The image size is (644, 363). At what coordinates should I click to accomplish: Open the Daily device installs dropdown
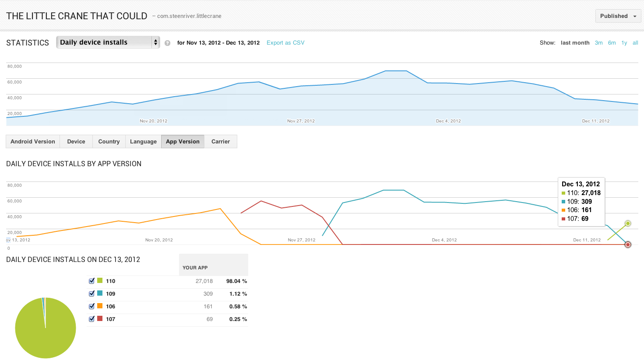click(x=108, y=42)
